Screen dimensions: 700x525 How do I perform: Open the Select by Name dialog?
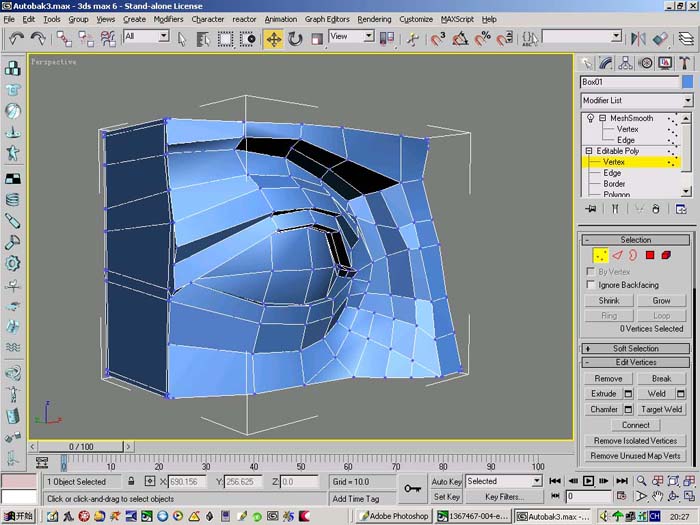pyautogui.click(x=204, y=39)
